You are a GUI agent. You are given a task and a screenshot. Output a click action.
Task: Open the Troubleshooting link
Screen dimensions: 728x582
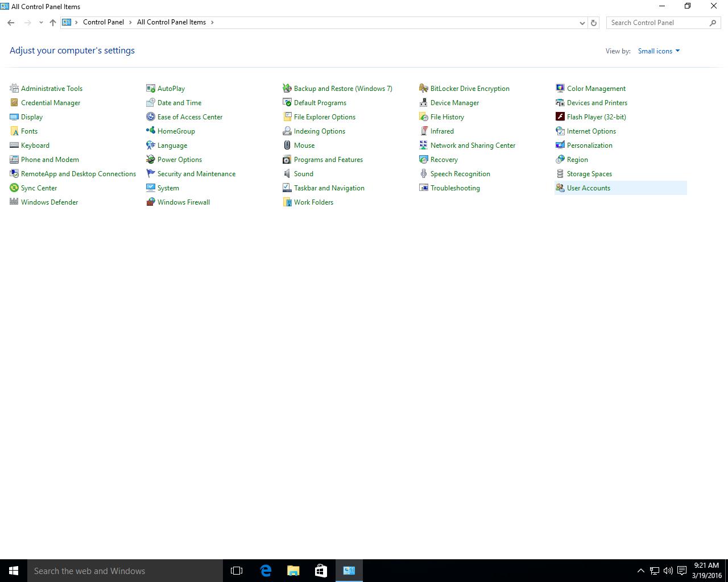(455, 188)
